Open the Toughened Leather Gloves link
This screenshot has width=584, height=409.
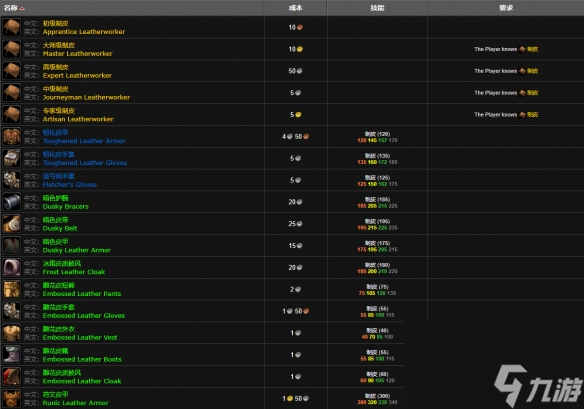click(85, 163)
